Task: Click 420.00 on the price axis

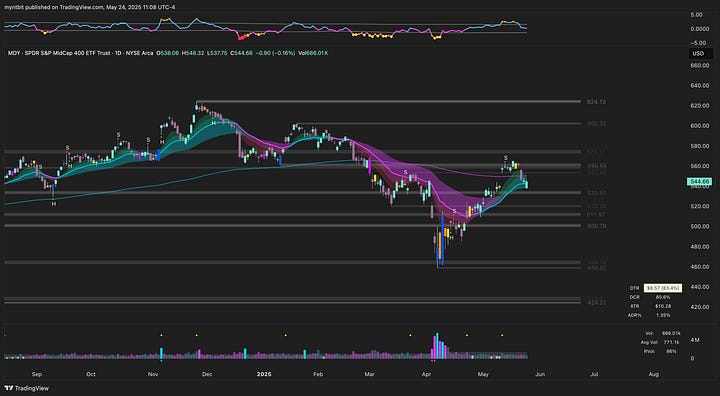Action: [700, 307]
